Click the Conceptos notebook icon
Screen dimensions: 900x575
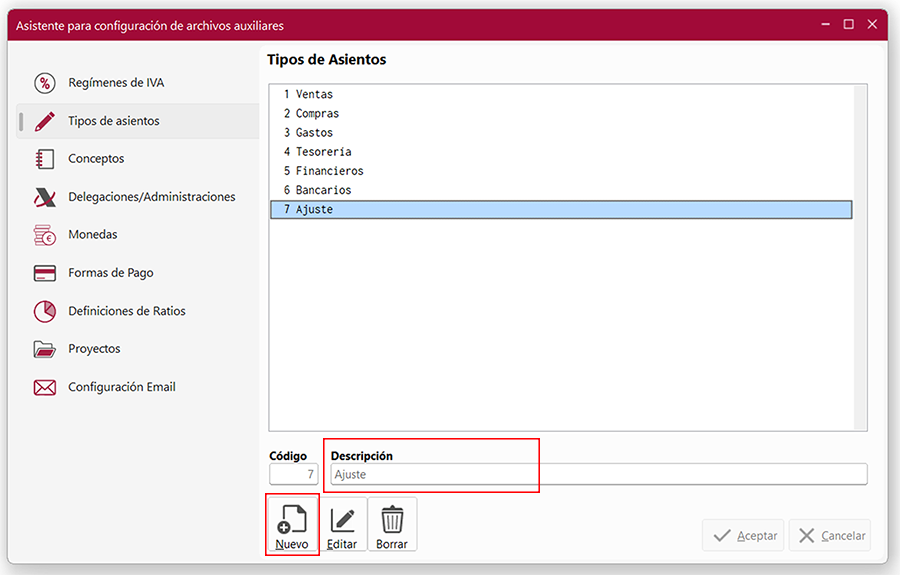[x=45, y=159]
